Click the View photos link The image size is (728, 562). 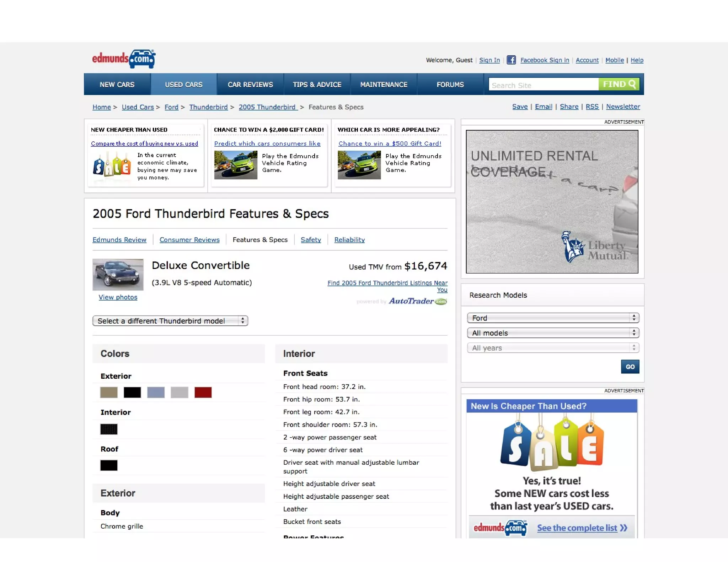tap(118, 297)
